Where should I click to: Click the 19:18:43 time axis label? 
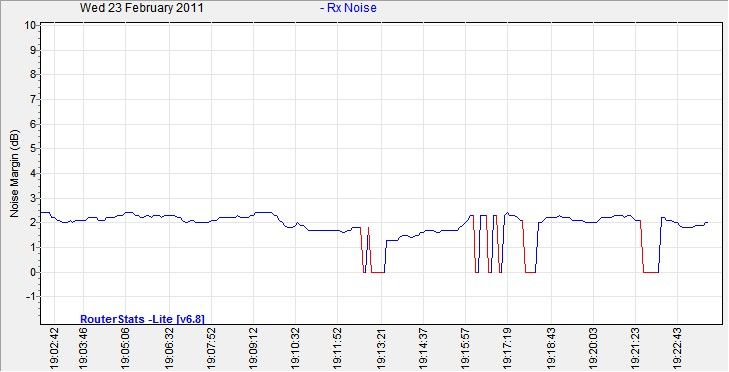tap(551, 350)
